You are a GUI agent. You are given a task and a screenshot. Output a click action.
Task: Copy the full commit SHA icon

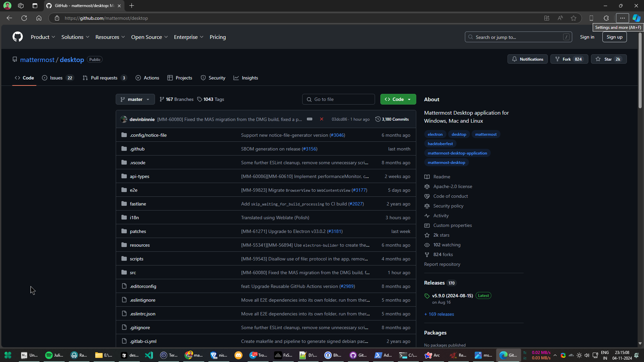coord(309,119)
